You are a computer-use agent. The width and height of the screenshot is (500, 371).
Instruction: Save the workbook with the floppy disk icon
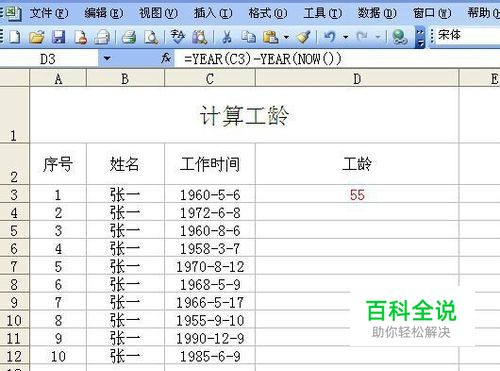(59, 37)
